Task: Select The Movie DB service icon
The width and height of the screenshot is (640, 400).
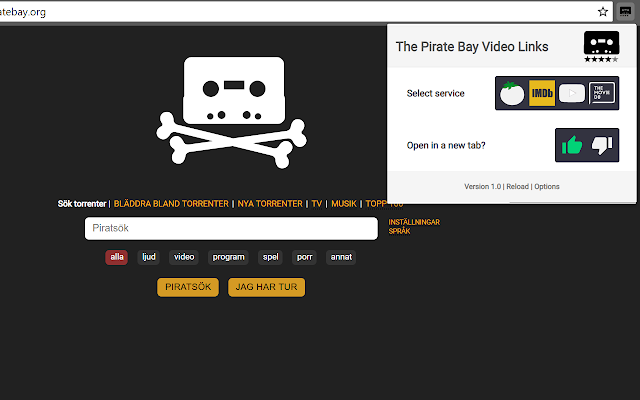Action: pos(602,93)
